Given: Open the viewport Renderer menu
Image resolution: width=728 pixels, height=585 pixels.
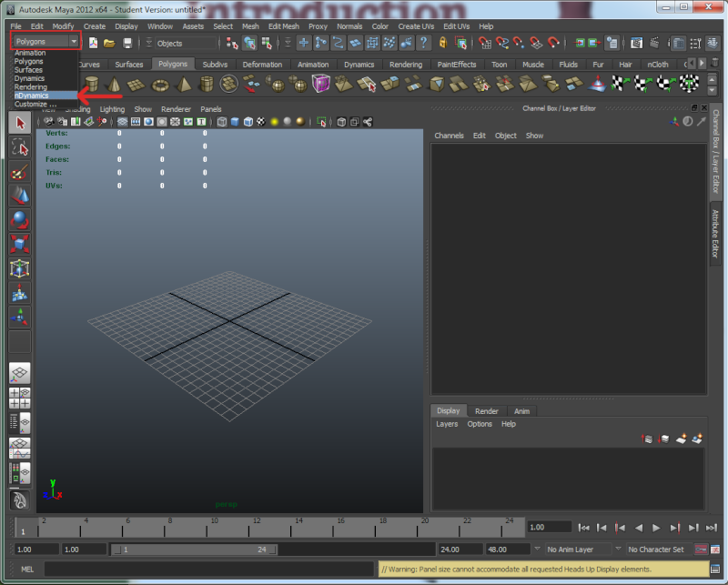Looking at the screenshot, I should 176,109.
